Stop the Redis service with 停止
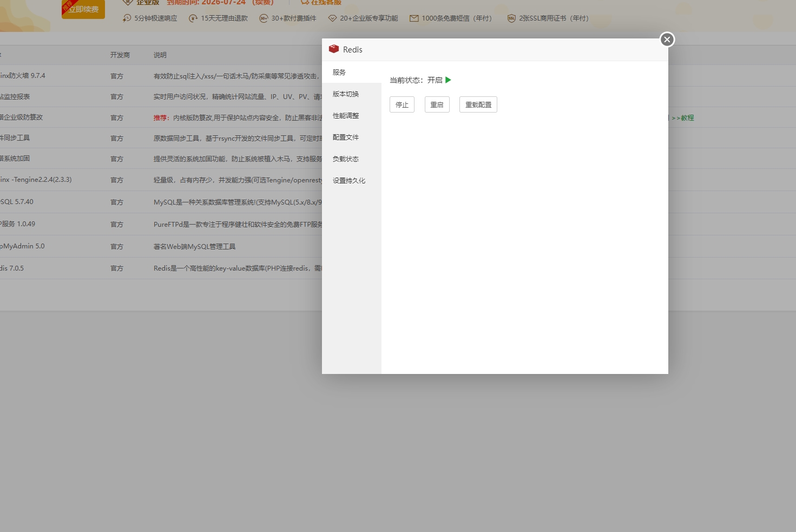The width and height of the screenshot is (796, 532). [402, 104]
